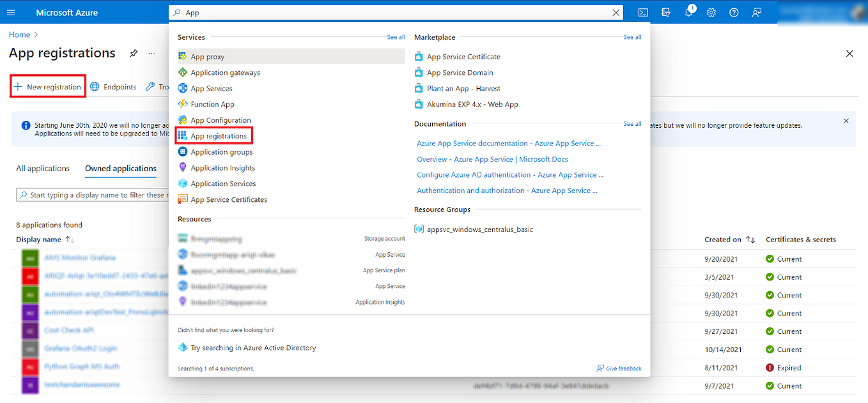Open the Settings gear icon
The image size is (868, 403).
click(711, 12)
